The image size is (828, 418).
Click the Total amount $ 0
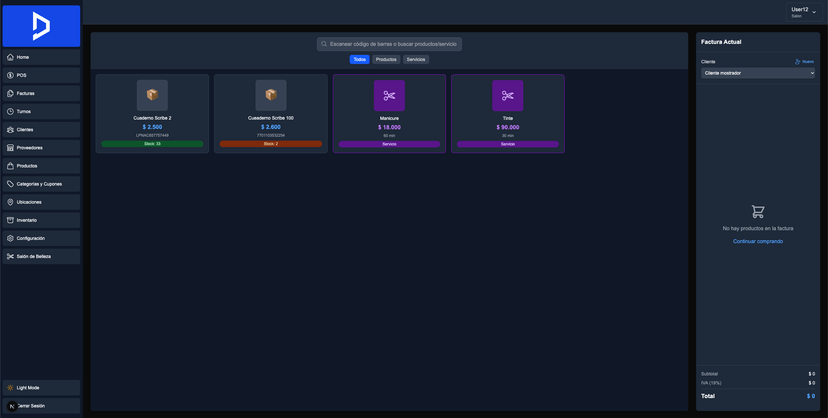tap(811, 396)
